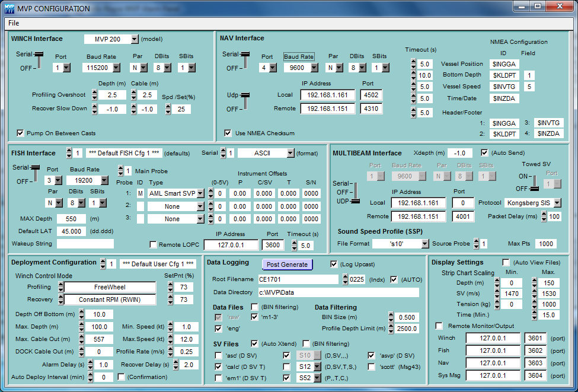Click the FreeWheel Profiling mode selector

tap(108, 287)
